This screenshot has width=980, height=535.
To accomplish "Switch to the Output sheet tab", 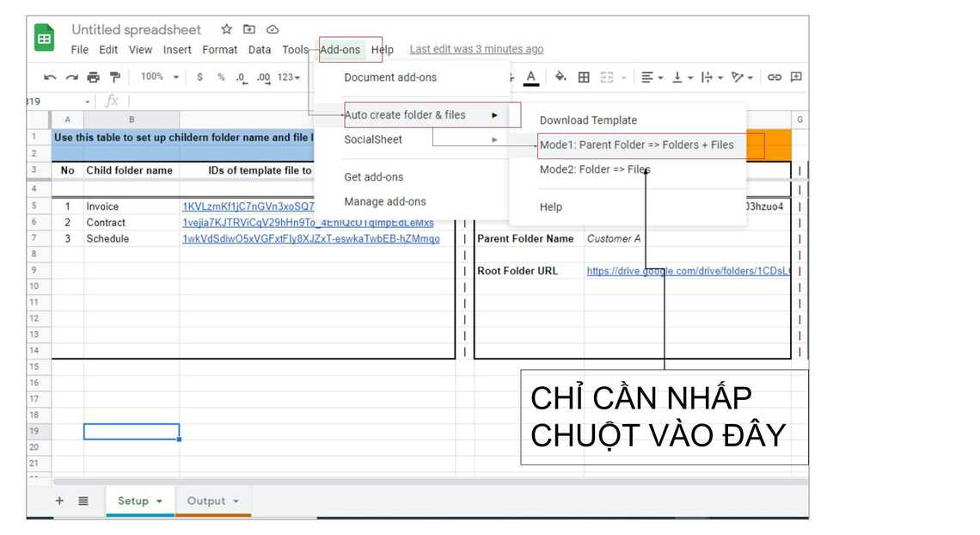I will point(212,501).
